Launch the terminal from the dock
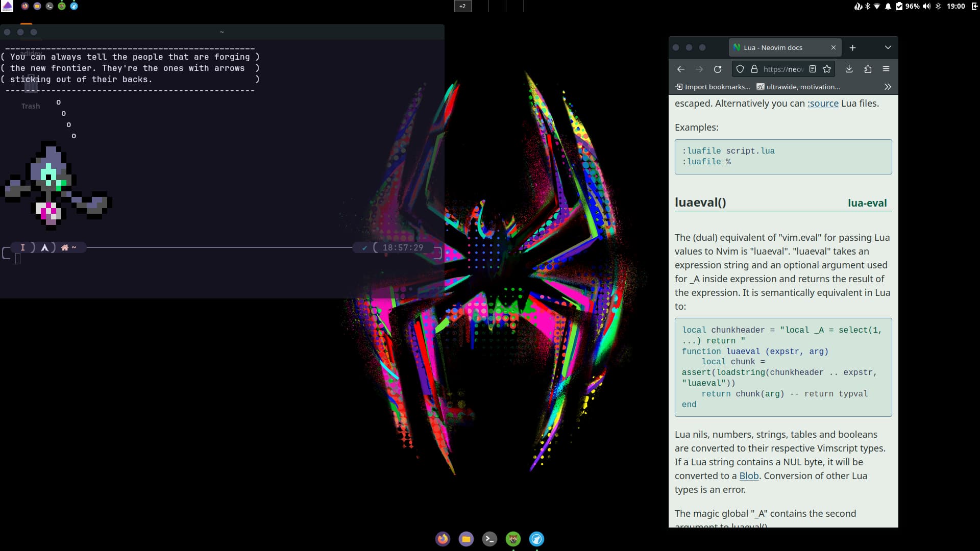Screen dimensions: 980x551 pyautogui.click(x=489, y=539)
